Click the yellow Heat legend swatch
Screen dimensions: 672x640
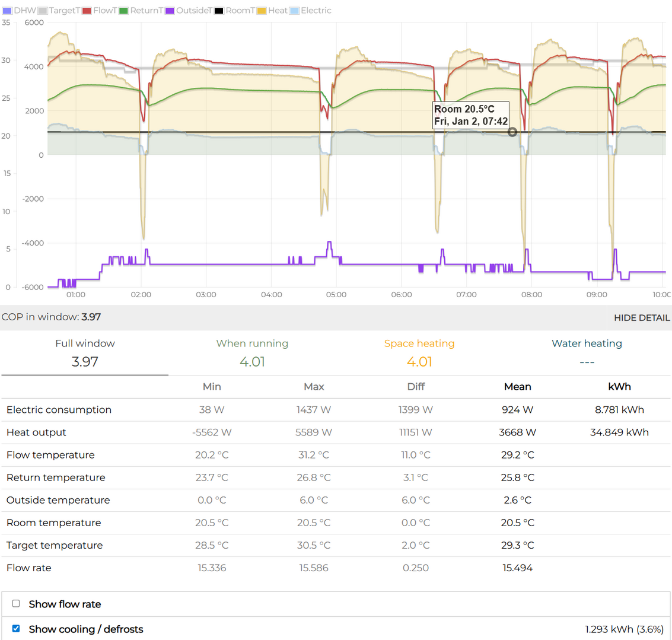[262, 11]
